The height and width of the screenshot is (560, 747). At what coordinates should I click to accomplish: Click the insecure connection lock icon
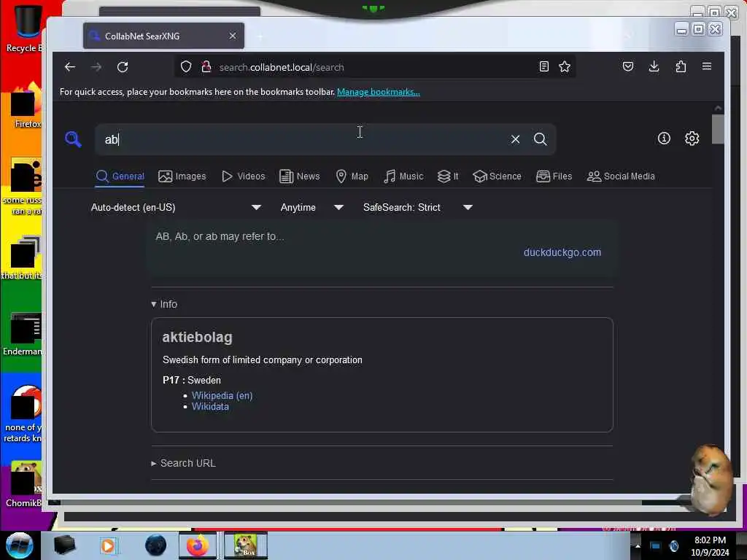(206, 66)
